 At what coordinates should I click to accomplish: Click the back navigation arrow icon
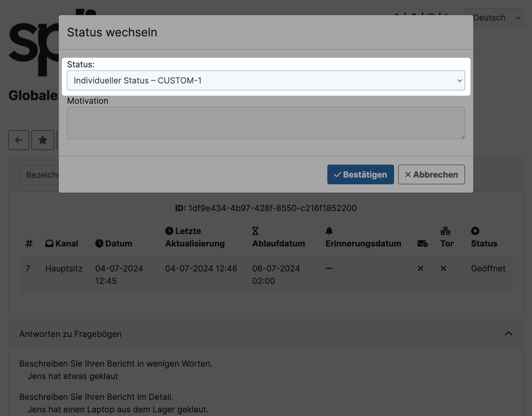(x=18, y=140)
